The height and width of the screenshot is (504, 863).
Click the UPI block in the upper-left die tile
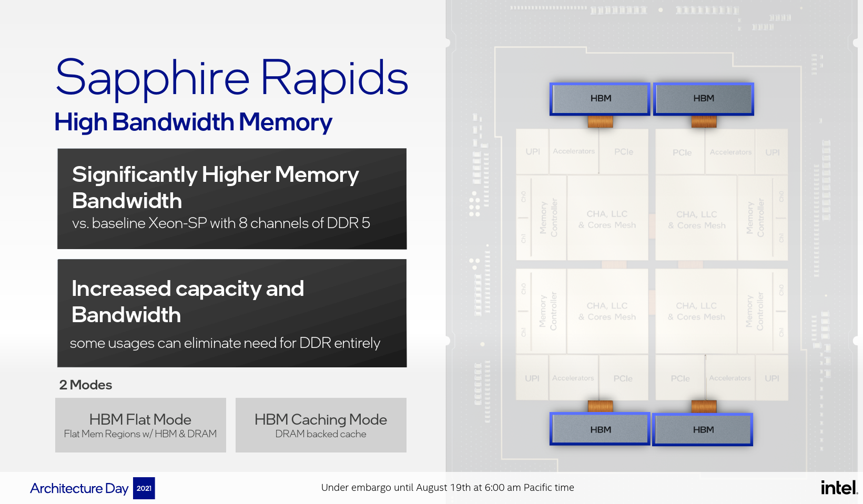[x=533, y=152]
